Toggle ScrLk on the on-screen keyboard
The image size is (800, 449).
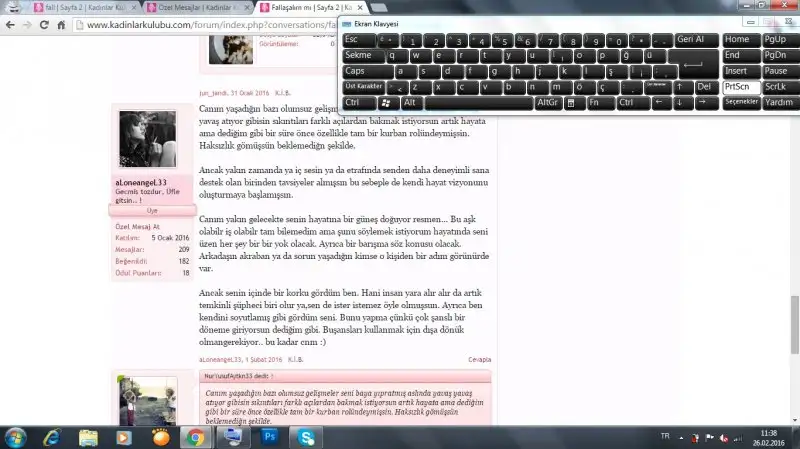click(x=776, y=87)
